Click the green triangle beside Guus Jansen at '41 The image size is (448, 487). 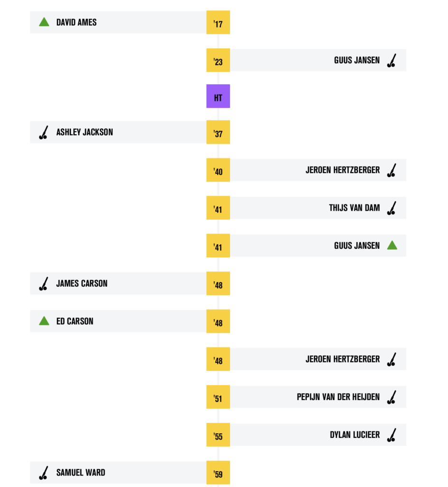[392, 245]
